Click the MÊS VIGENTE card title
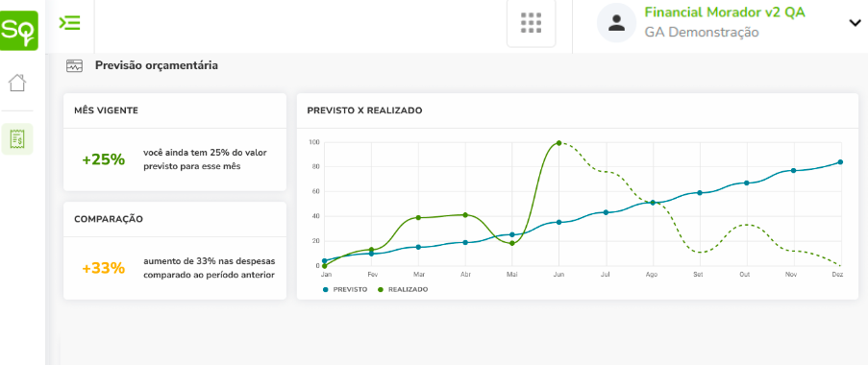 (x=107, y=110)
